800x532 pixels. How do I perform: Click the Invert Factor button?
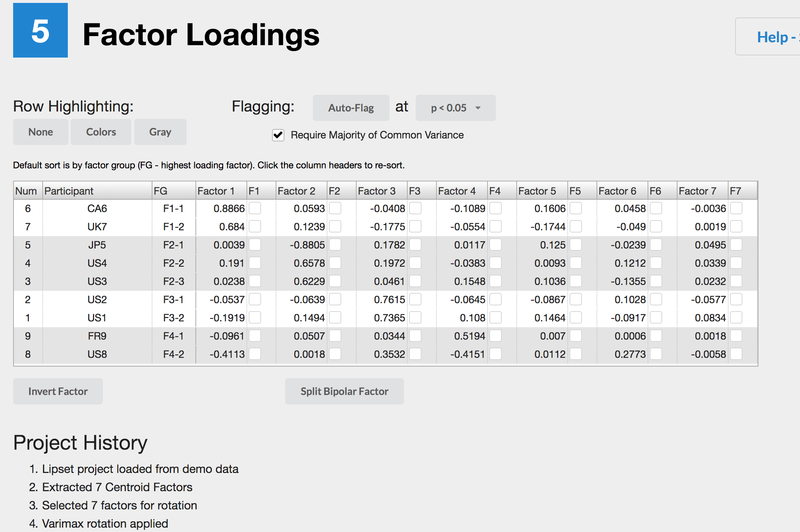click(58, 391)
